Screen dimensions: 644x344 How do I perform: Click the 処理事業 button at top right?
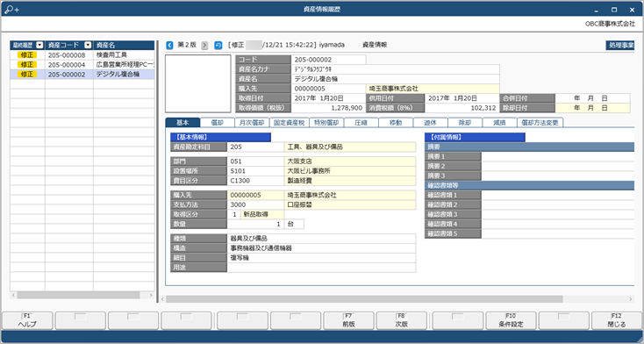[x=620, y=46]
